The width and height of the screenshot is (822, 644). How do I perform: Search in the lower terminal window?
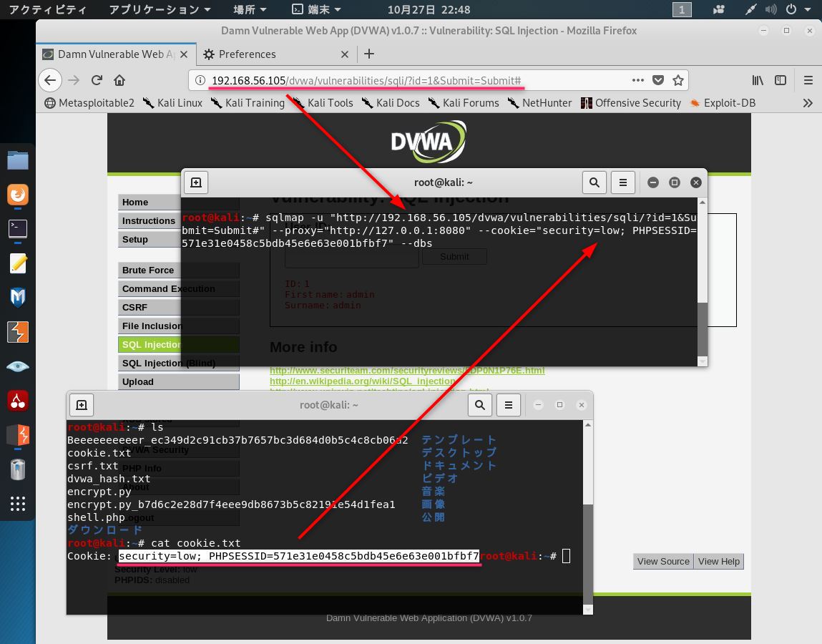[x=479, y=405]
